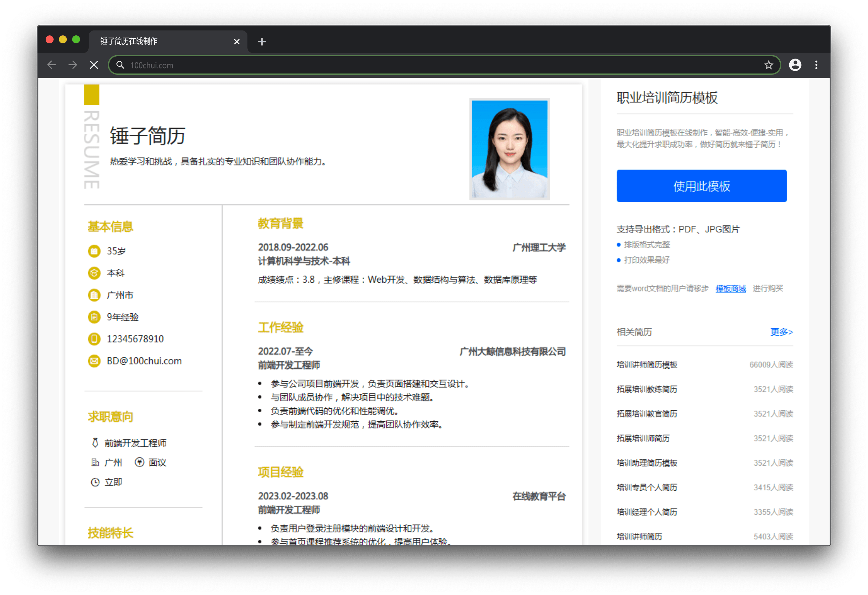
Task: Click the 锤子简历 name heading
Action: point(148,135)
